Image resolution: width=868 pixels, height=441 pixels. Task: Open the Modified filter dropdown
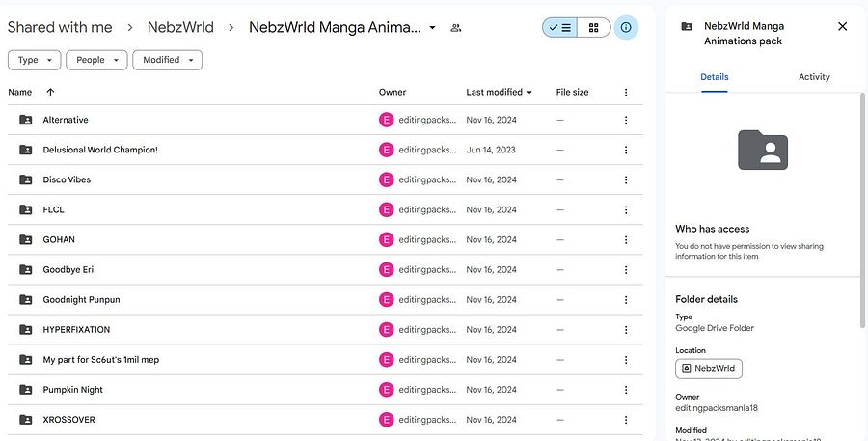pyautogui.click(x=167, y=60)
